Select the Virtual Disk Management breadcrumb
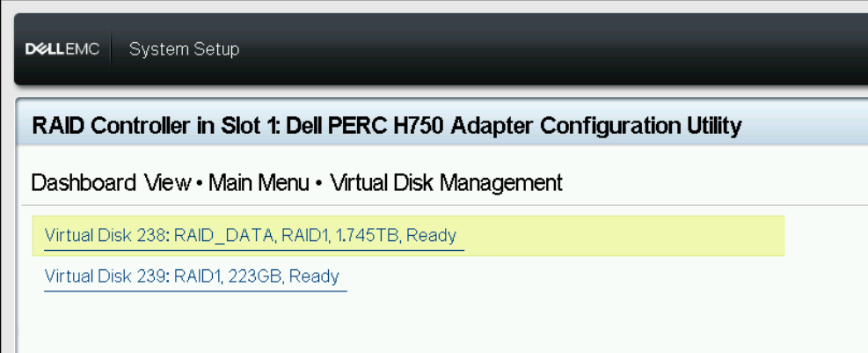 point(446,182)
